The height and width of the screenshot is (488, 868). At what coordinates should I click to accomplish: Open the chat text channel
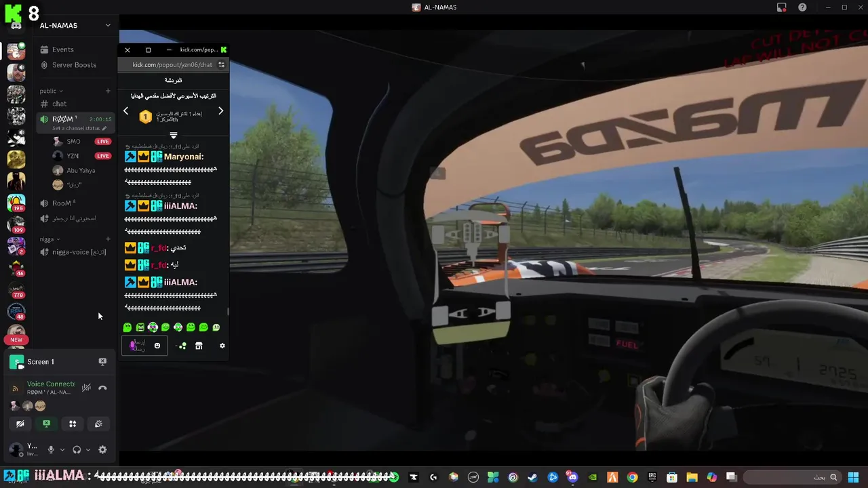click(x=60, y=104)
